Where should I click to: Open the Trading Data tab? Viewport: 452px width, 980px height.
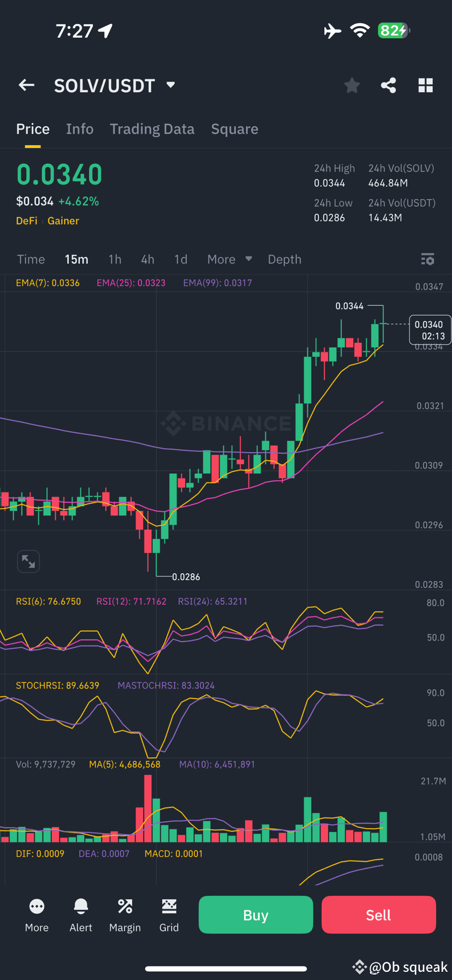152,129
